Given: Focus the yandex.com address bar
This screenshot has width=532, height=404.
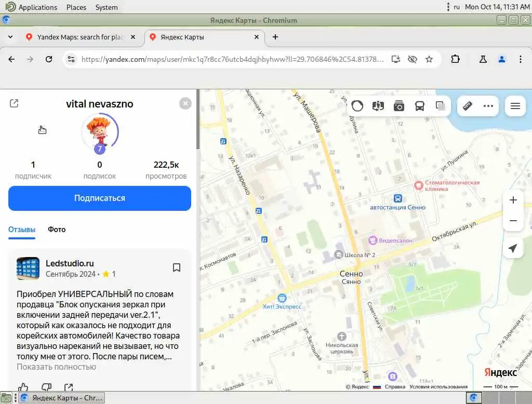Looking at the screenshot, I should pyautogui.click(x=233, y=59).
